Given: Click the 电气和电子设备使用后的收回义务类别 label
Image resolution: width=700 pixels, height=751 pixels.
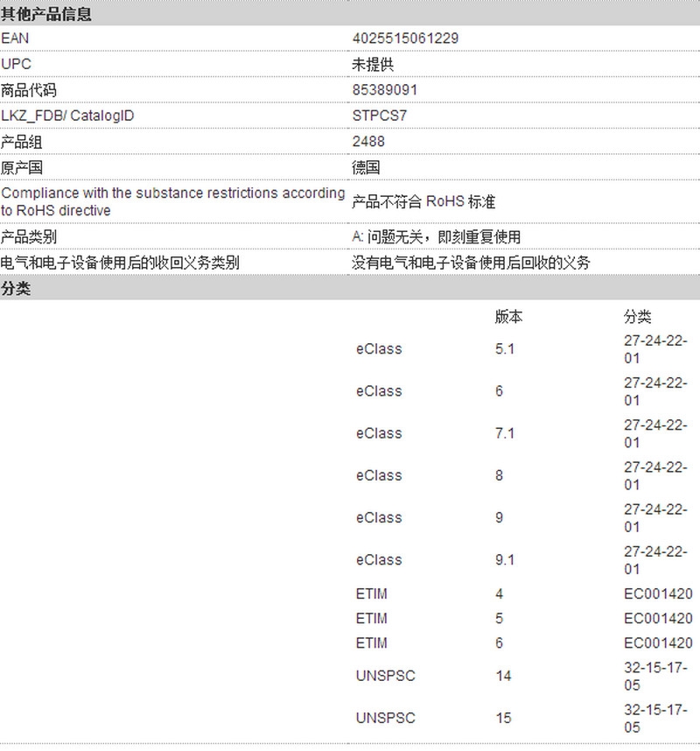Looking at the screenshot, I should pos(120,263).
